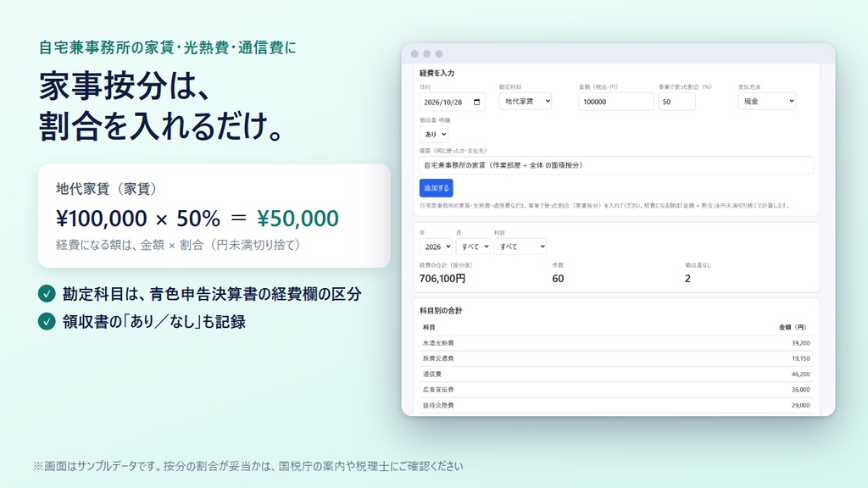Click the 経費を入力 section heading
This screenshot has width=868, height=488.
point(437,73)
